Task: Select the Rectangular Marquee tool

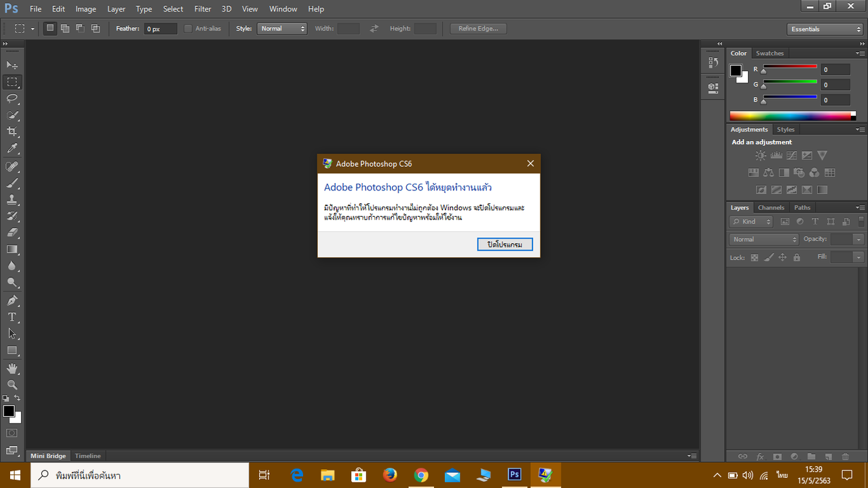Action: pyautogui.click(x=12, y=82)
